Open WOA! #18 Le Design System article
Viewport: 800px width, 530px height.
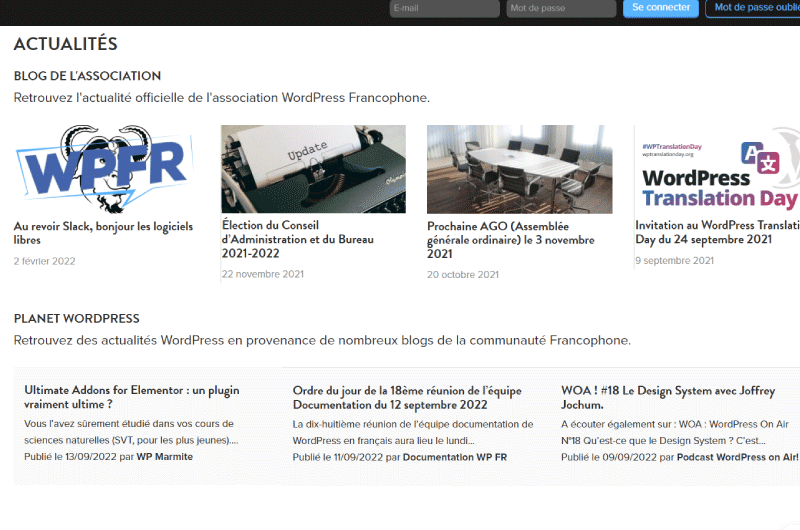click(x=668, y=397)
